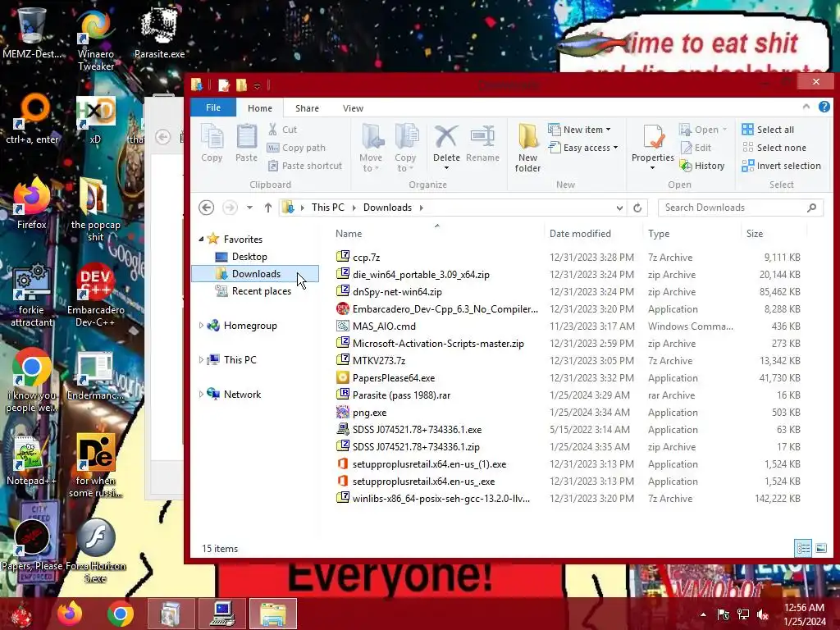Sort by the Size column header

tap(773, 234)
